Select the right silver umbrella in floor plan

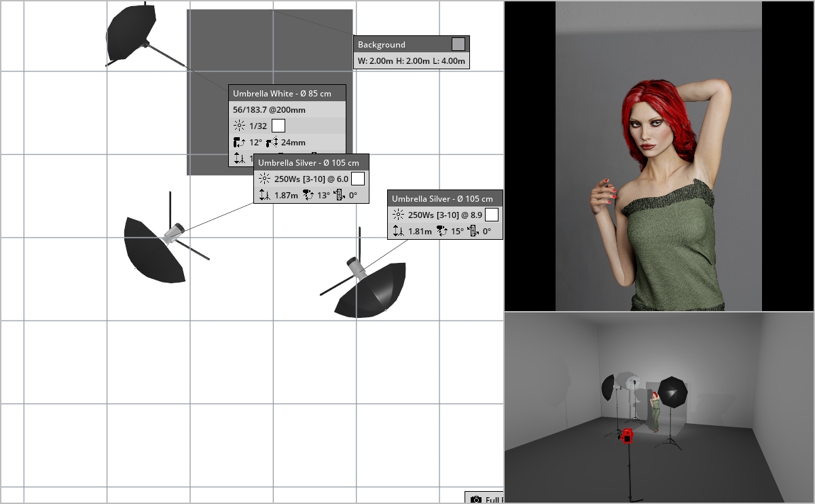click(372, 290)
